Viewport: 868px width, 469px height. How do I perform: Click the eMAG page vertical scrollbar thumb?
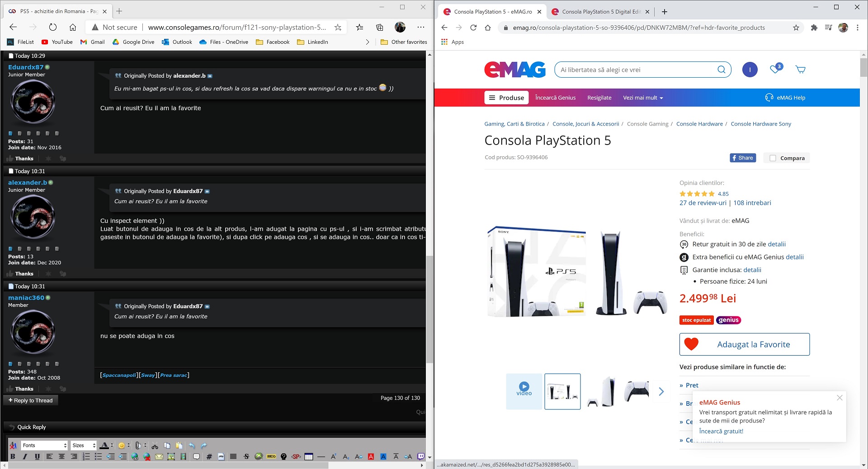point(863,68)
